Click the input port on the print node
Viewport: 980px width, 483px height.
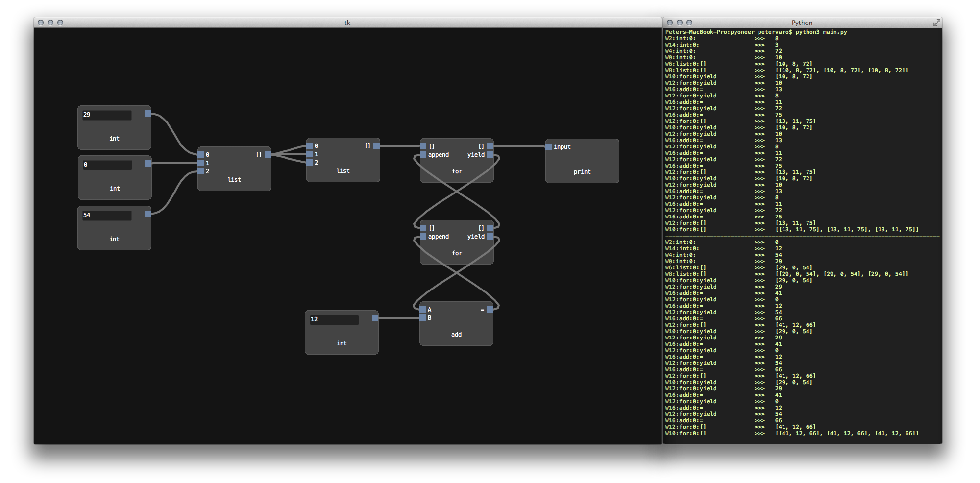[548, 147]
